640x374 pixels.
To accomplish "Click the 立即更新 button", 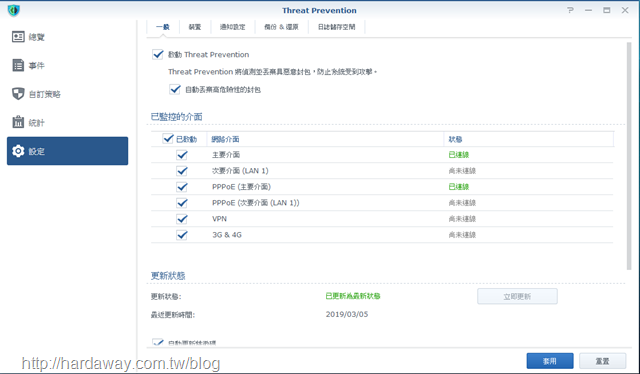I will tap(517, 296).
